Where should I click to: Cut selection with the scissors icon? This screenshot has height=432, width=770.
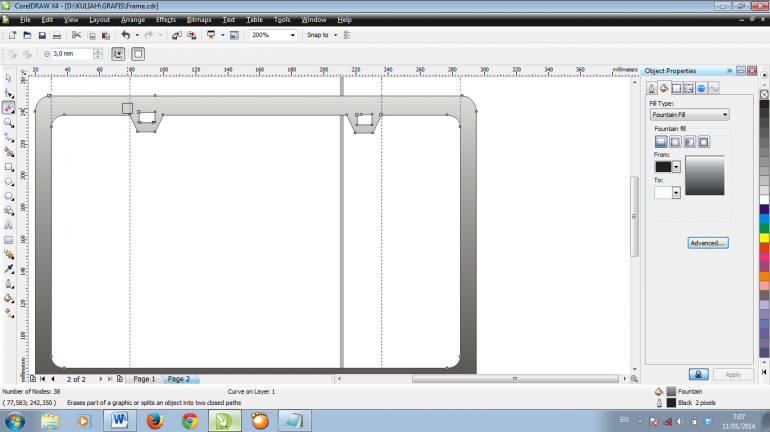click(76, 35)
